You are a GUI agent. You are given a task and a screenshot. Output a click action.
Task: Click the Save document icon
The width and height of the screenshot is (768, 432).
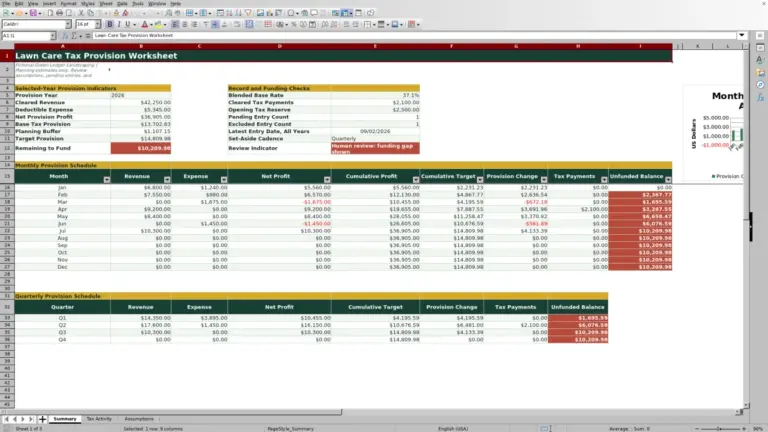[33, 13]
